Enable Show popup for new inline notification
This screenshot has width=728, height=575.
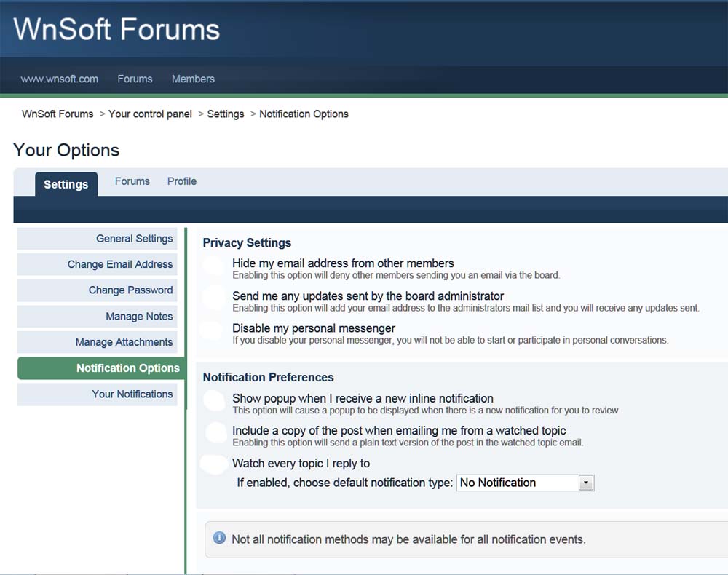[x=214, y=400]
